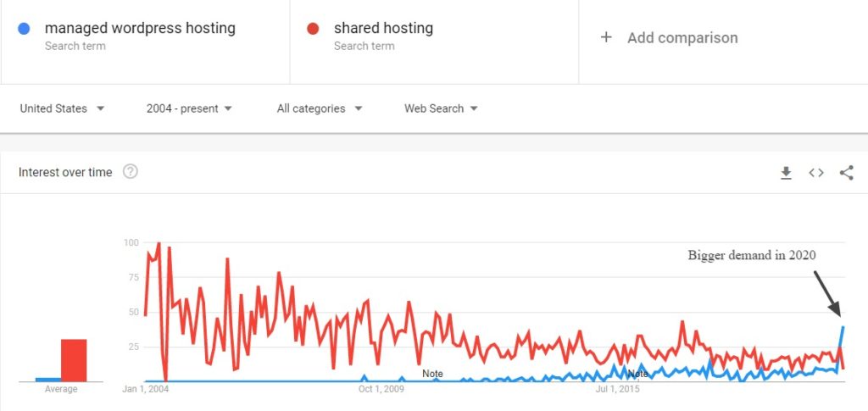Click the red Average bar
Viewport: 868px width, 411px height.
(74, 360)
